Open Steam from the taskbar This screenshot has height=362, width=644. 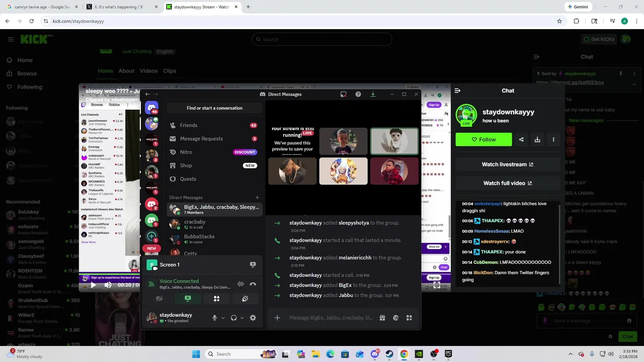coord(389,354)
